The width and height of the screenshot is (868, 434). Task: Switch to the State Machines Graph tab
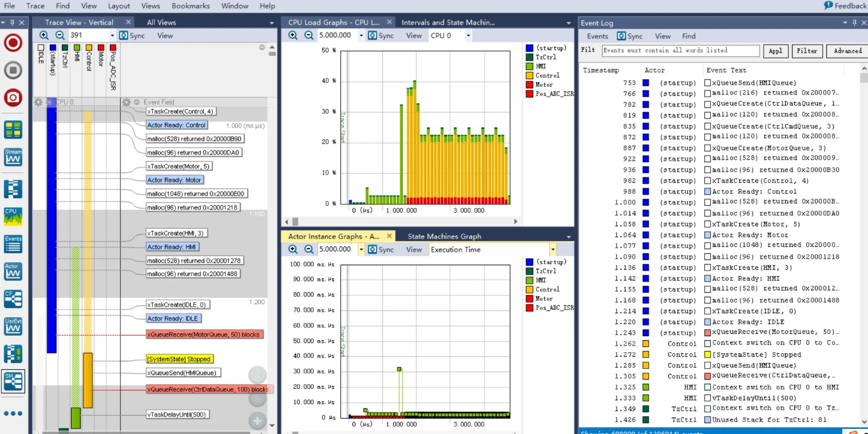tap(444, 236)
